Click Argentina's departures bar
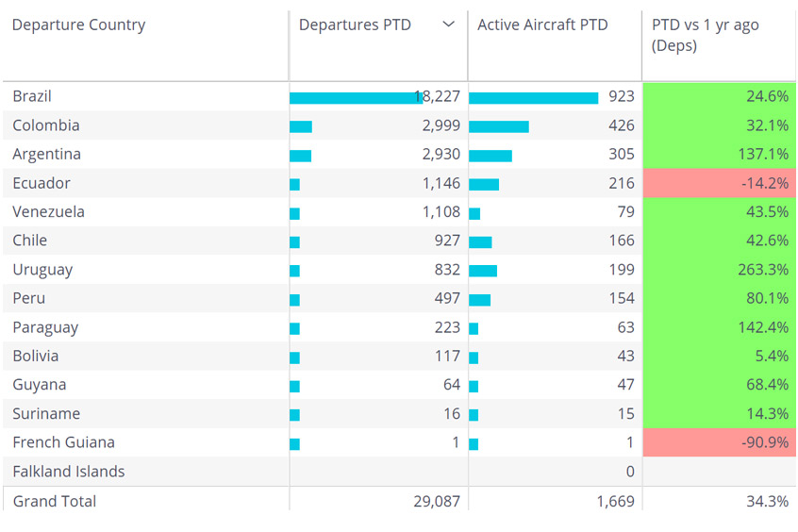Image resolution: width=798 pixels, height=532 pixels. (300, 156)
